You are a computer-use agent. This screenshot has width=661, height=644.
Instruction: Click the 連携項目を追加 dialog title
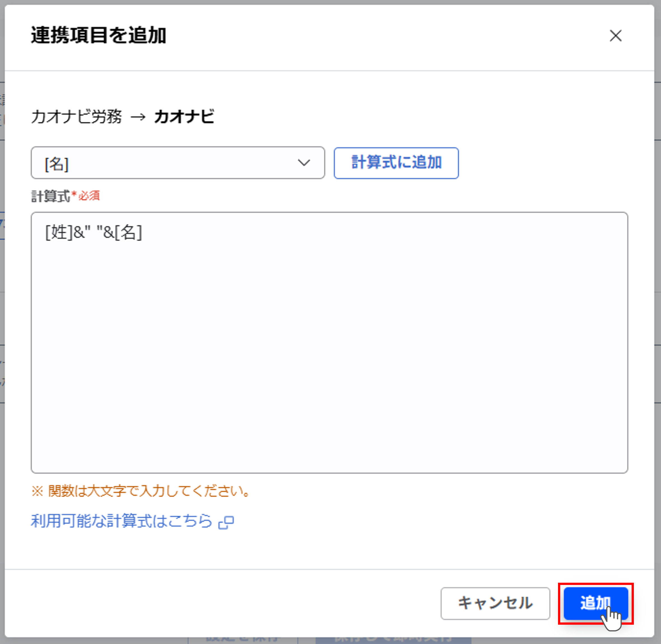[99, 35]
